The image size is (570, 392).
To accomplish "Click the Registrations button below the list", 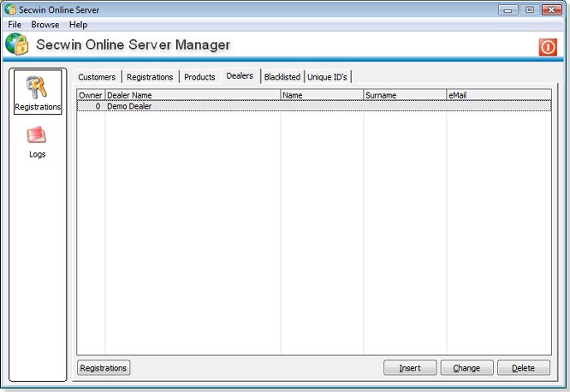I will [x=104, y=368].
